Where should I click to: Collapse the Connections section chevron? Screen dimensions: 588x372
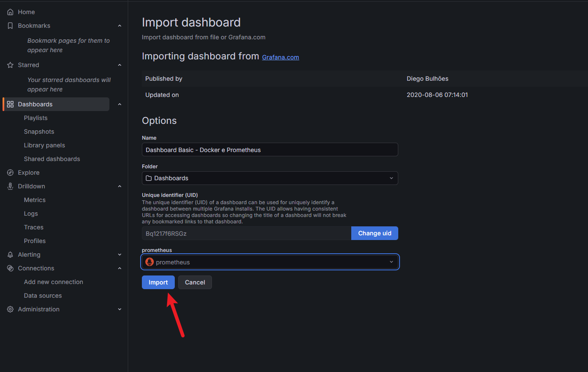(x=120, y=268)
